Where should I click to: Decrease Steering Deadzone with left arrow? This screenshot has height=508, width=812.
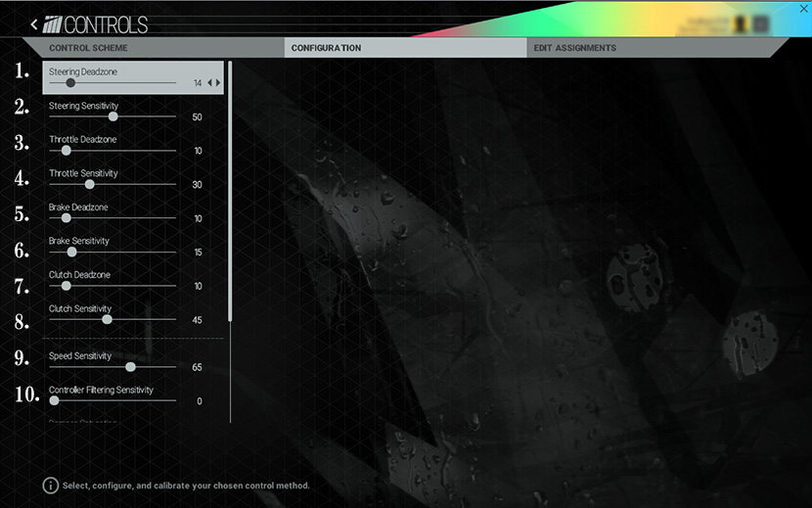point(209,83)
